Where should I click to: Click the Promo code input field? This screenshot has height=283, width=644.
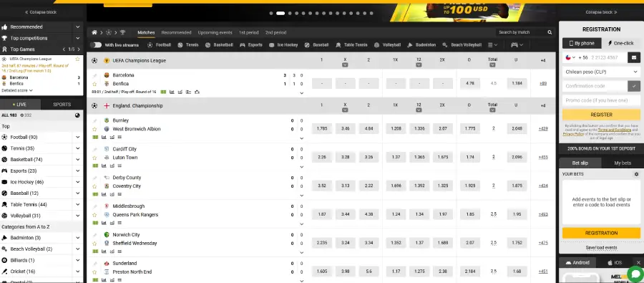point(601,100)
